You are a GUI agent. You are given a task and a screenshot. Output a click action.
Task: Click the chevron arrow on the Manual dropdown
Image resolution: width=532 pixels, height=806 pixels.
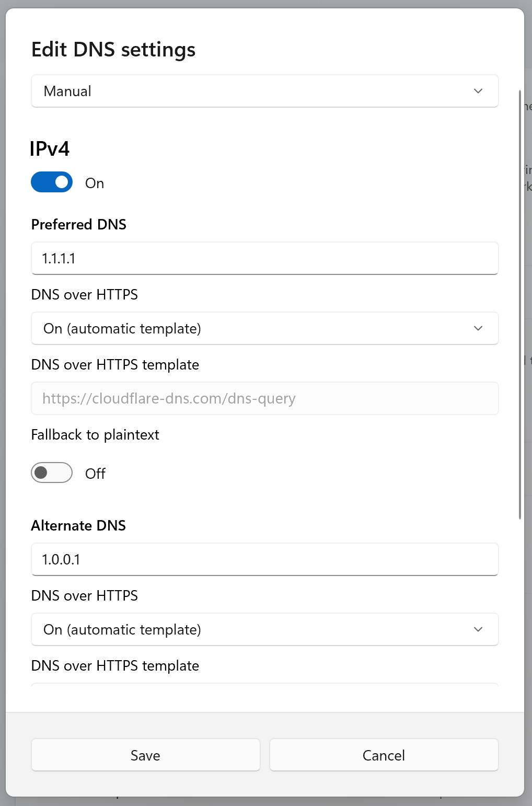[478, 91]
